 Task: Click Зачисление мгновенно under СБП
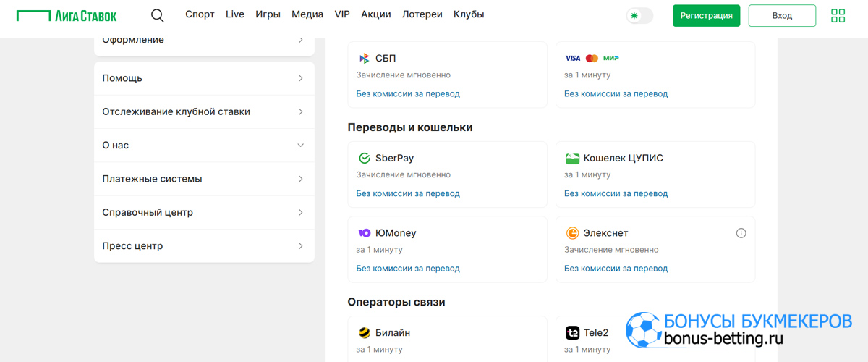(x=404, y=75)
